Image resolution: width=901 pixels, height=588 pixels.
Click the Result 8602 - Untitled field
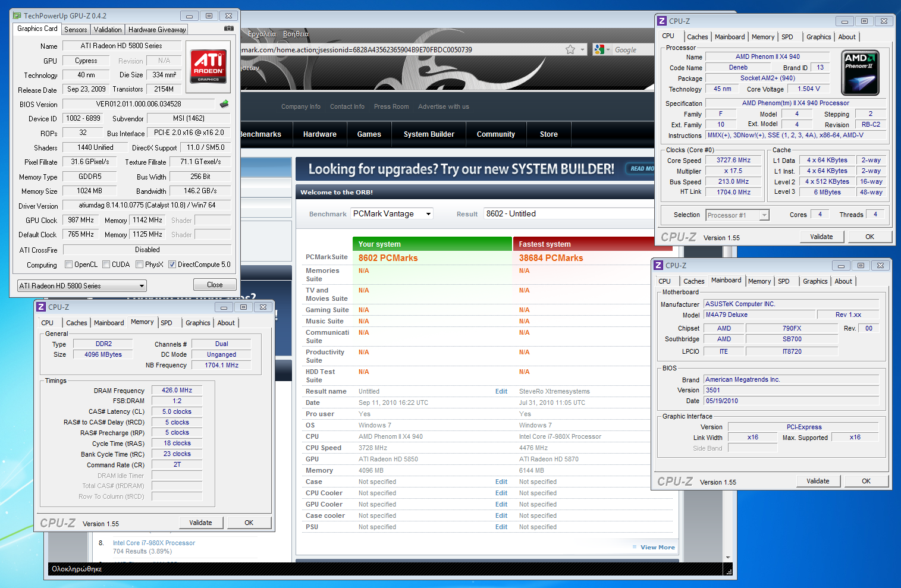click(x=569, y=214)
